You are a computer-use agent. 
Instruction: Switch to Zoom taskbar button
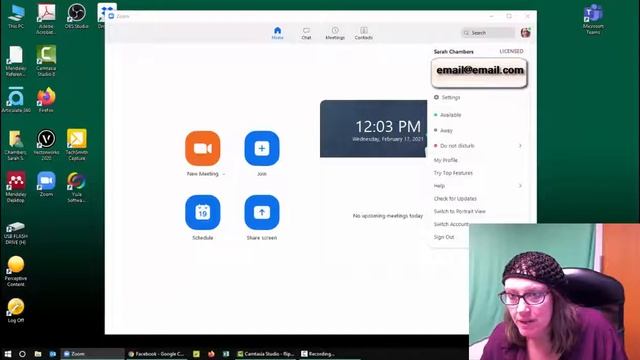[x=92, y=354]
